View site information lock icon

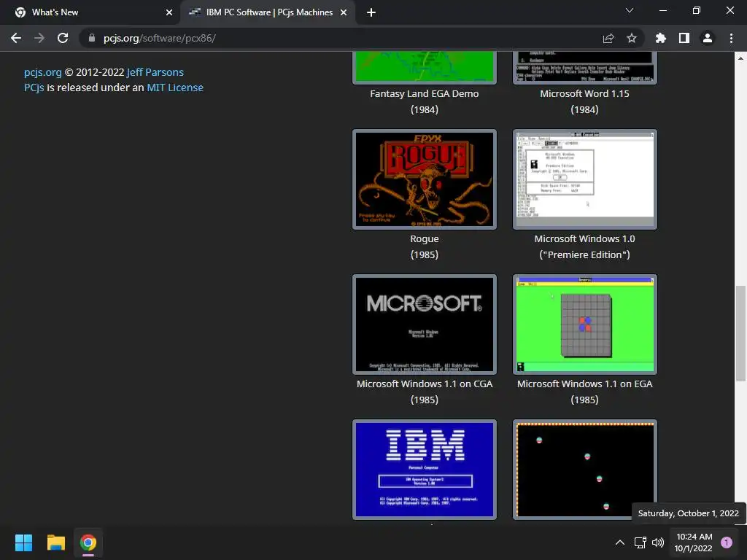coord(92,38)
